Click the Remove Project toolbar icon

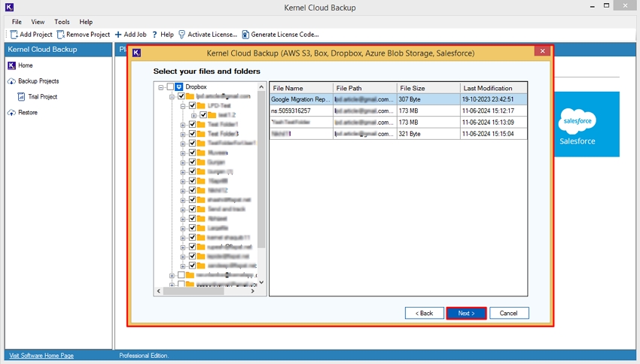(60, 35)
